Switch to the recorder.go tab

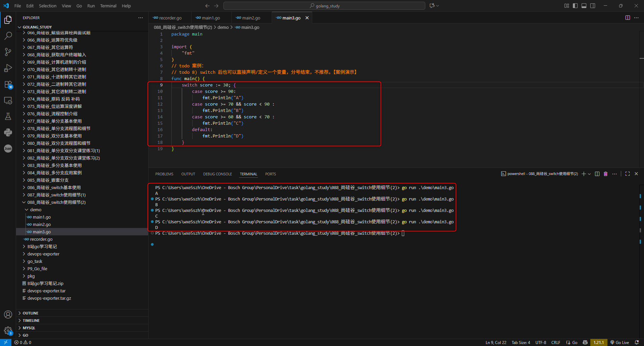click(170, 18)
